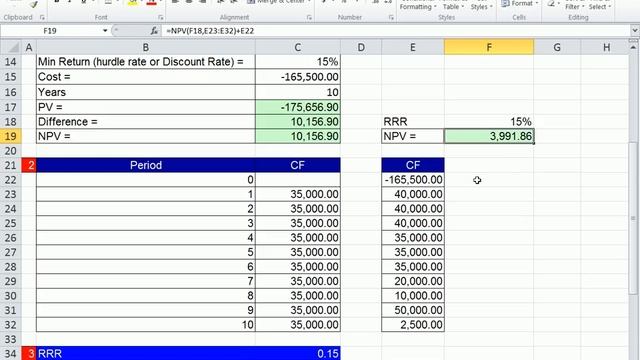The height and width of the screenshot is (360, 640).
Task: Click 10,000.00 in row 30
Action: 413,296
